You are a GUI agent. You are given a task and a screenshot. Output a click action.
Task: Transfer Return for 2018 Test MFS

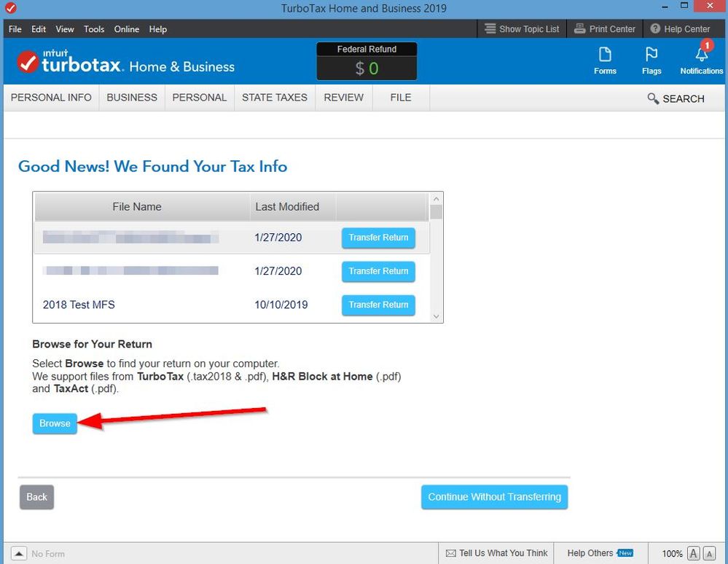pyautogui.click(x=378, y=305)
